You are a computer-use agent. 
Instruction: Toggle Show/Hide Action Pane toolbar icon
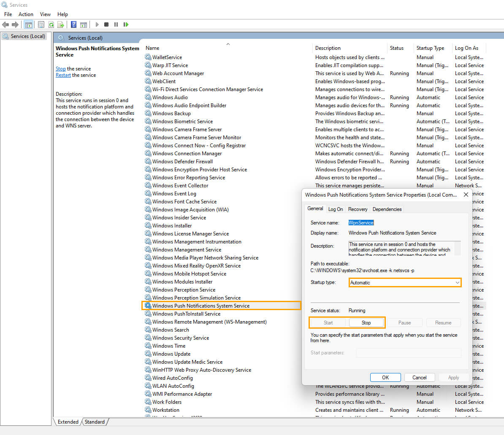click(84, 24)
